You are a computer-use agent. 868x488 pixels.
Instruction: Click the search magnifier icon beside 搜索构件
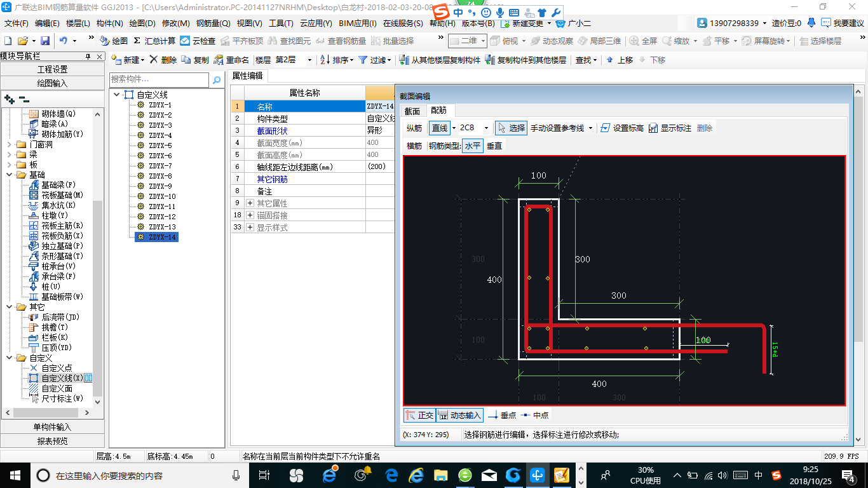[217, 80]
